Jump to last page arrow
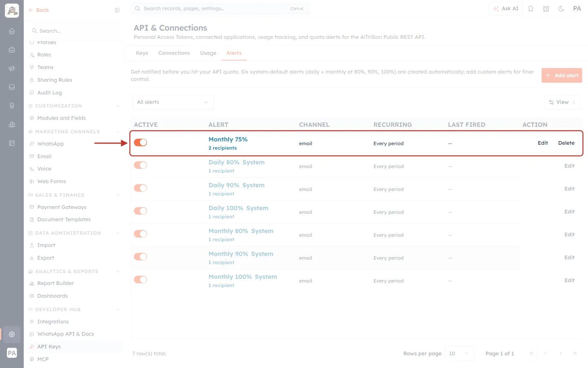This screenshot has width=588, height=368. click(x=575, y=353)
